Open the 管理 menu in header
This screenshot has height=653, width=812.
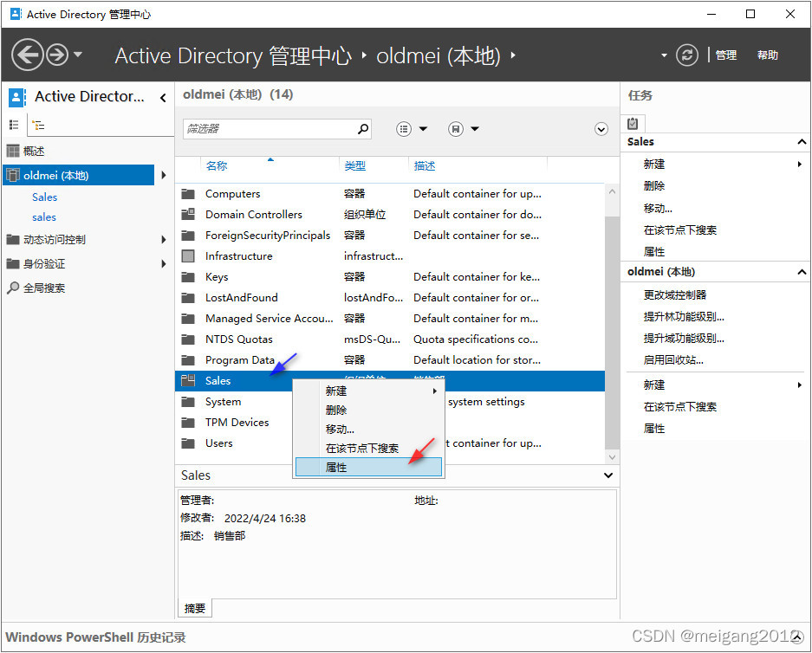tap(725, 55)
